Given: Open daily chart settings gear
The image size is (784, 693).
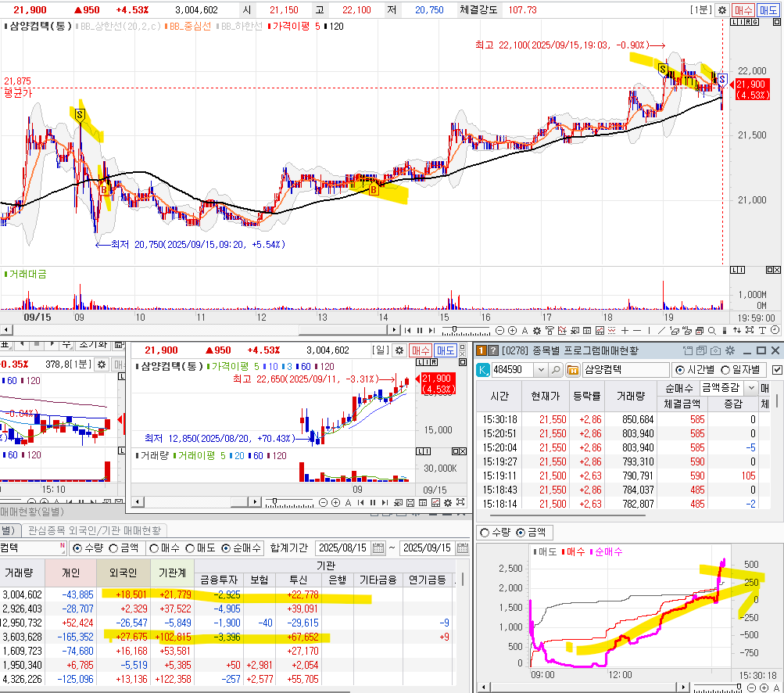Looking at the screenshot, I should point(399,350).
